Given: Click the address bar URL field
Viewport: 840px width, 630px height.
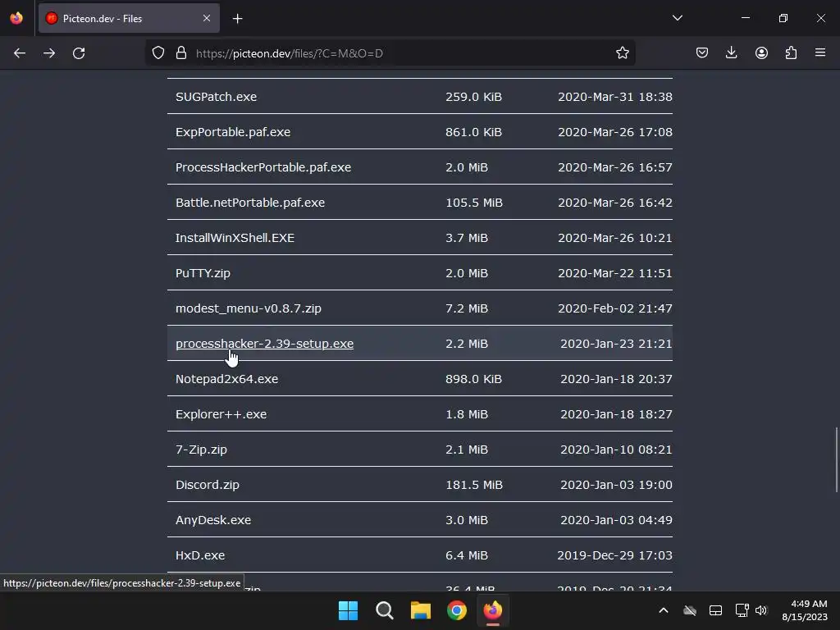Looking at the screenshot, I should point(390,53).
